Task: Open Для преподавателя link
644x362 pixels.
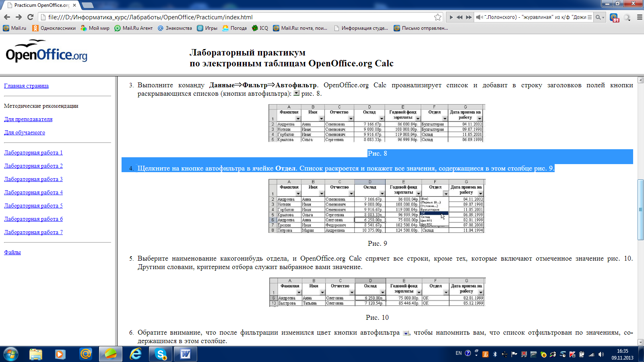Action: coord(28,119)
